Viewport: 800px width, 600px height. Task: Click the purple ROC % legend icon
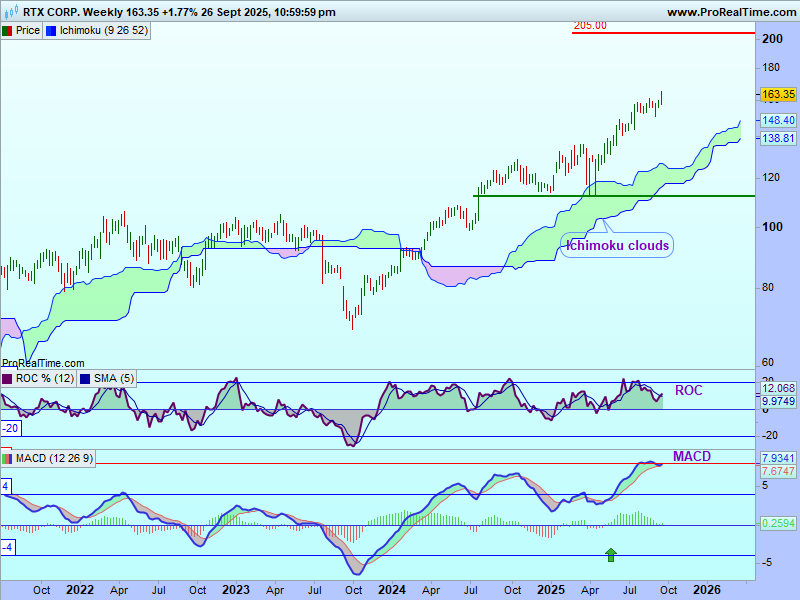[8, 379]
